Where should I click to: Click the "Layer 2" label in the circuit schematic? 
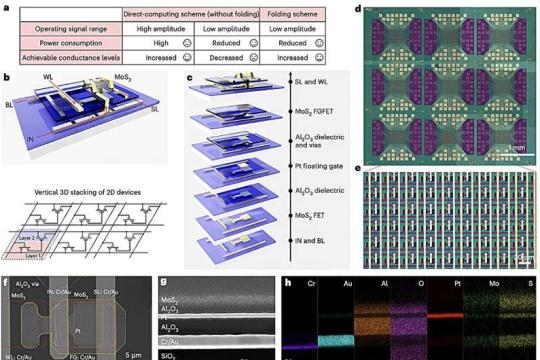(27, 238)
